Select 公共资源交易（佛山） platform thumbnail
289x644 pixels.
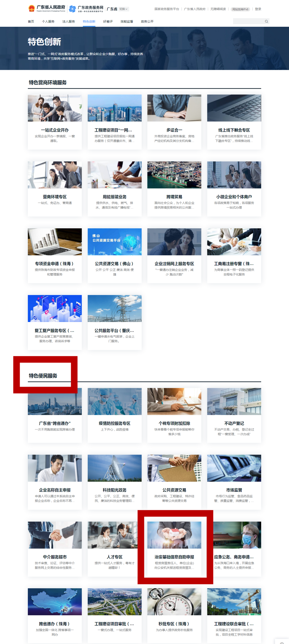(x=115, y=242)
